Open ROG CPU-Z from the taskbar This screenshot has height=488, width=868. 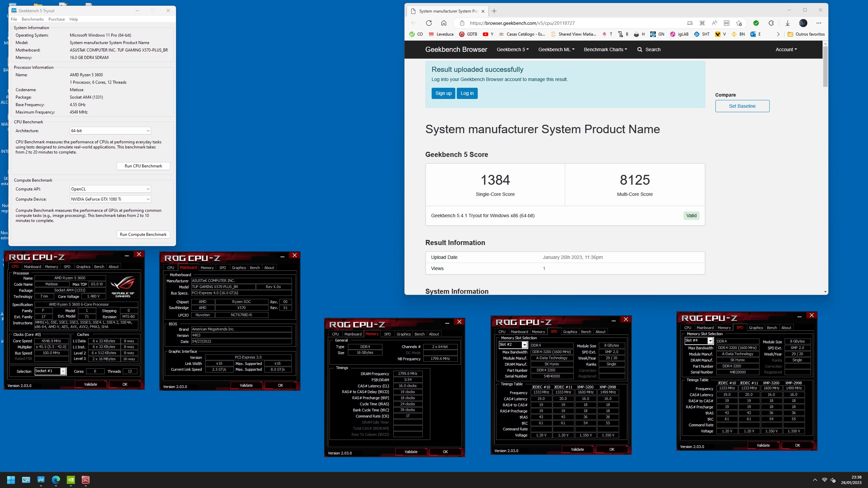coord(85,480)
